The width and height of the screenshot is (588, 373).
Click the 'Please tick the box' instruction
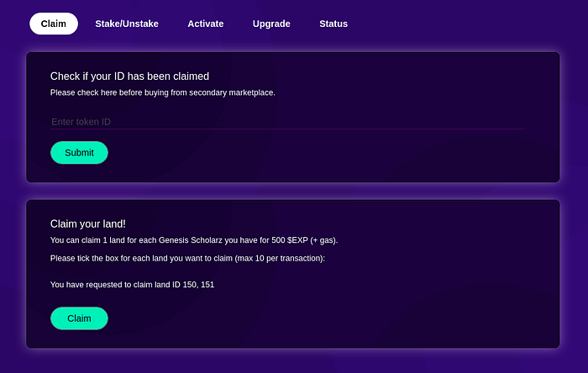click(x=109, y=258)
